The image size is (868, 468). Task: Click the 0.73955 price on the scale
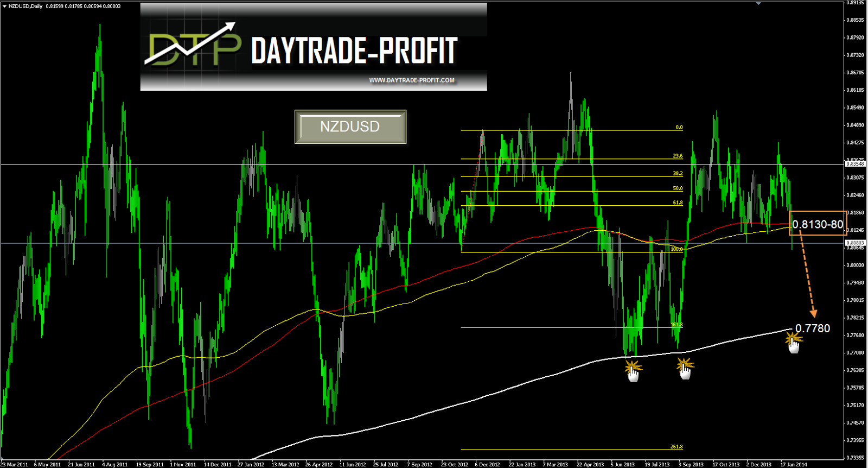click(856, 440)
